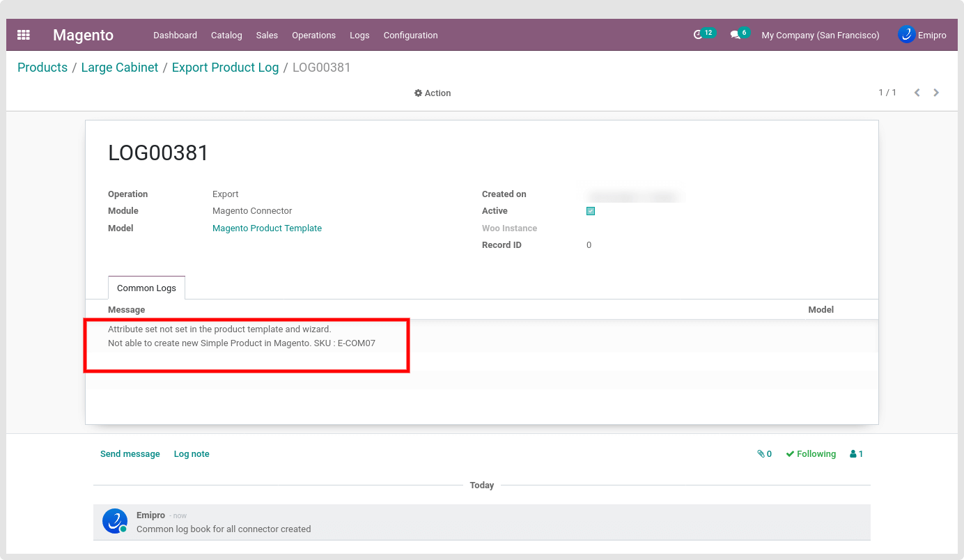Toggle the Active checkbox
964x560 pixels.
[591, 211]
